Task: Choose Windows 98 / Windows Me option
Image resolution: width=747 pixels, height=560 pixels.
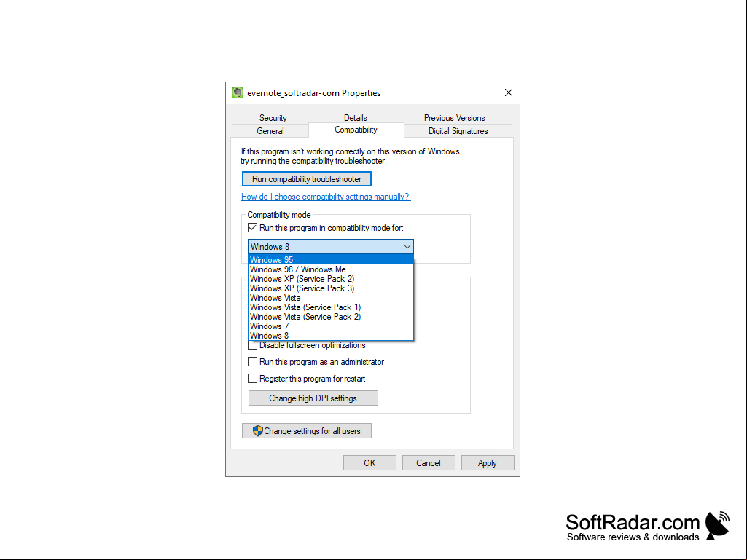Action: click(x=331, y=269)
